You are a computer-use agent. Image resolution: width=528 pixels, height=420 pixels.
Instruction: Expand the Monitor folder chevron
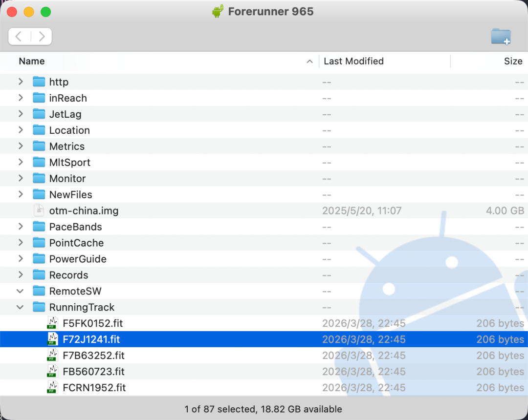[x=21, y=178]
